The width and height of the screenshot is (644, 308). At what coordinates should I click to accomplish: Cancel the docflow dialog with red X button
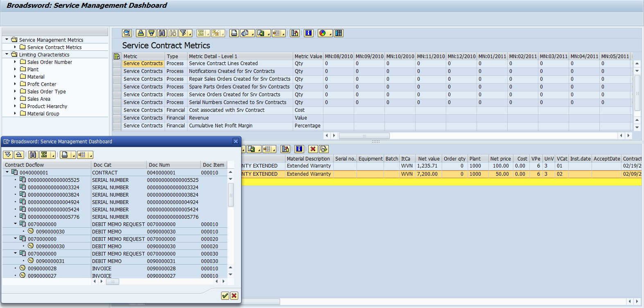point(234,296)
